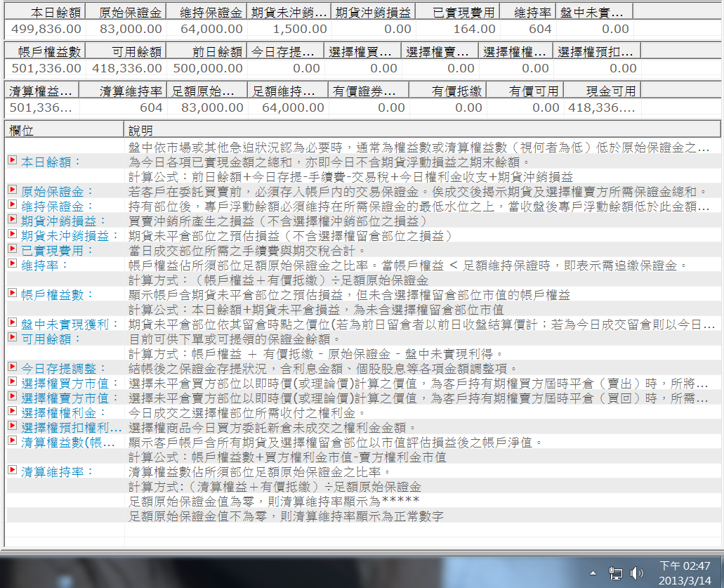Select the 今日存提調整： row label
Viewport: 724px width, 588px height.
click(x=64, y=369)
